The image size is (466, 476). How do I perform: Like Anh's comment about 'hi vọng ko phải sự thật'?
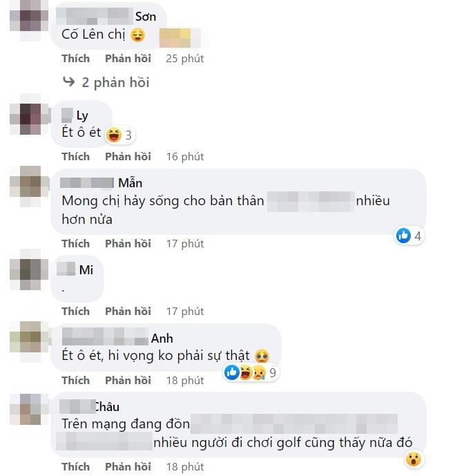75,380
